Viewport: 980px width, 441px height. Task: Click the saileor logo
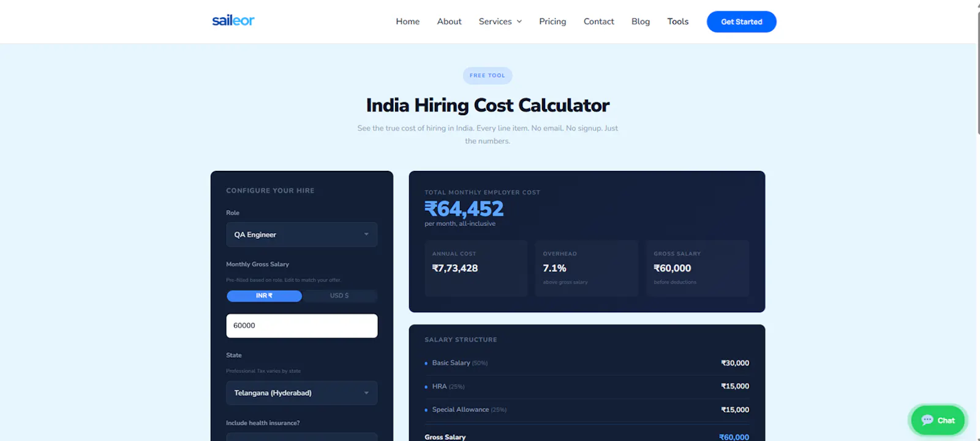[233, 21]
